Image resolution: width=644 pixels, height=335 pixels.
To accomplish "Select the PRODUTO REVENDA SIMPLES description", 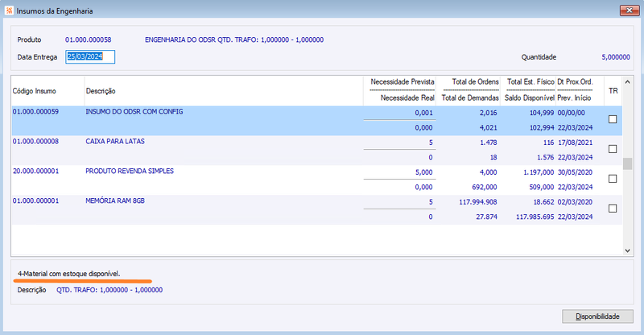I will 130,171.
